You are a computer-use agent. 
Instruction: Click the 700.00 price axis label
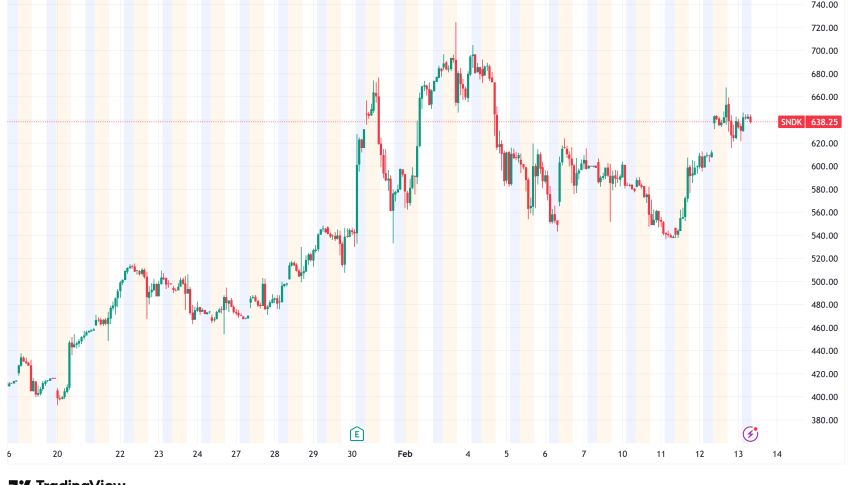[x=824, y=51]
